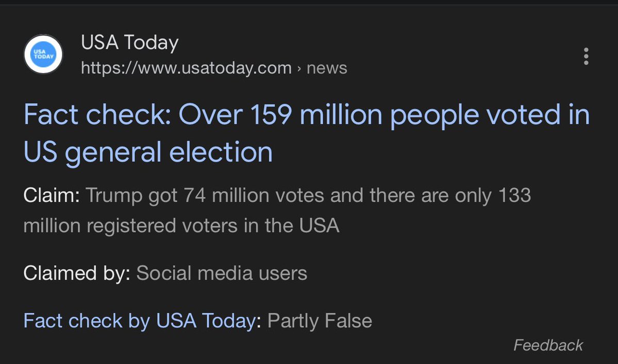This screenshot has height=364, width=618.
Task: Open the three-dot more options menu
Action: (586, 56)
